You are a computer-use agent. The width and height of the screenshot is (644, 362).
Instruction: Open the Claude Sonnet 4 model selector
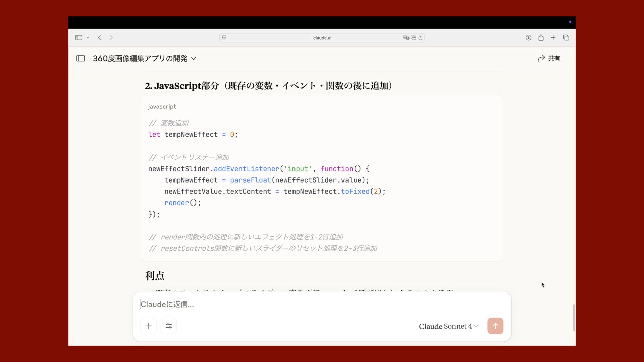click(448, 326)
